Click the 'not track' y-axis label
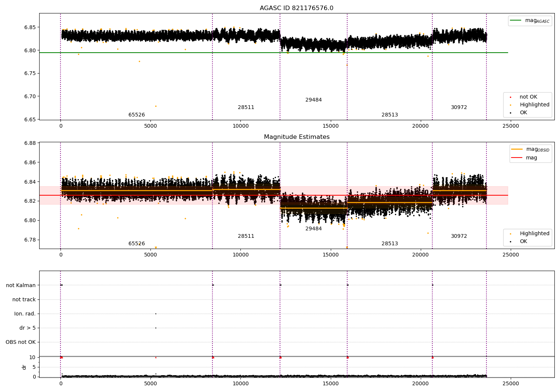Screen dimensions: 560x392 (x=24, y=300)
